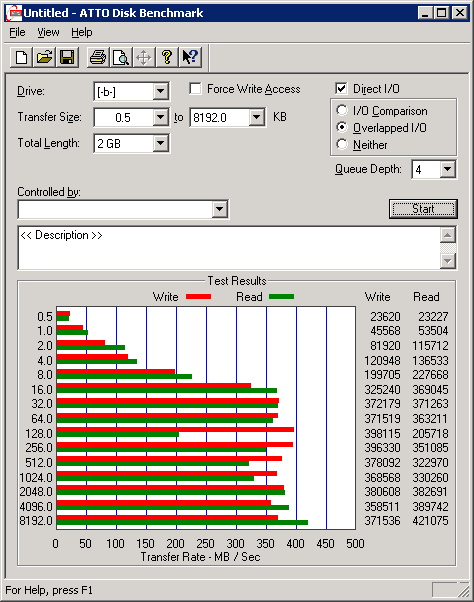Select the Neither radio button
The height and width of the screenshot is (602, 474).
click(342, 145)
